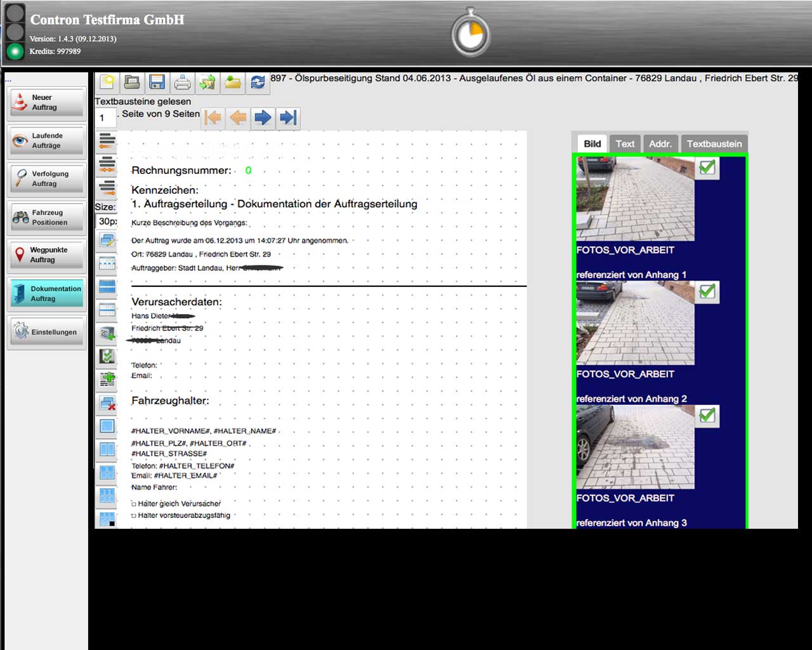
Task: Toggle checkbox on the Anhang 3 photo
Action: pos(707,415)
